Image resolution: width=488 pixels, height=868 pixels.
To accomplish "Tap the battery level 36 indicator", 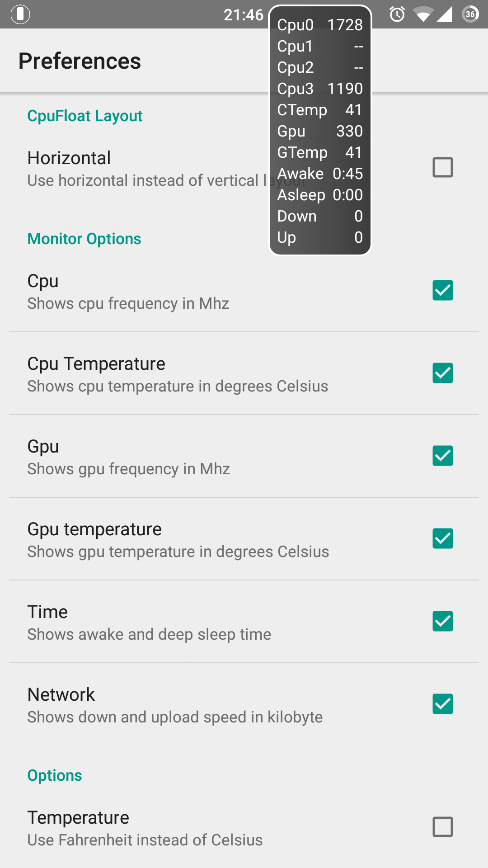I will [470, 14].
